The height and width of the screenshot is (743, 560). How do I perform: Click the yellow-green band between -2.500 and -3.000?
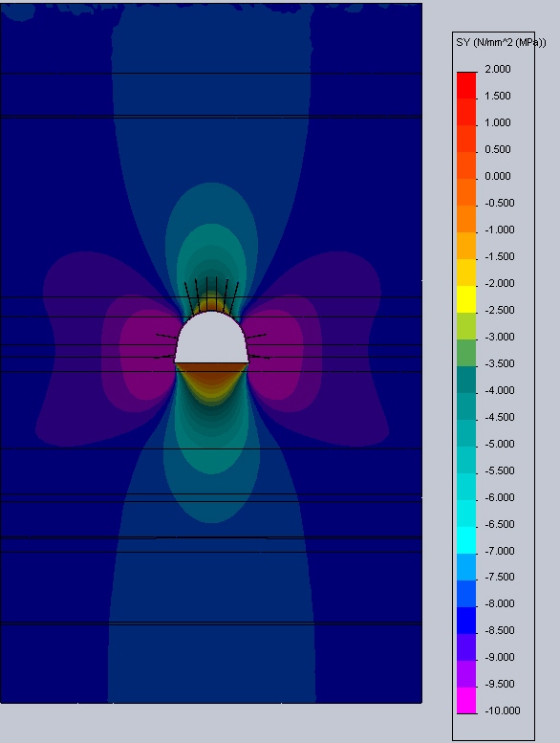tap(466, 326)
